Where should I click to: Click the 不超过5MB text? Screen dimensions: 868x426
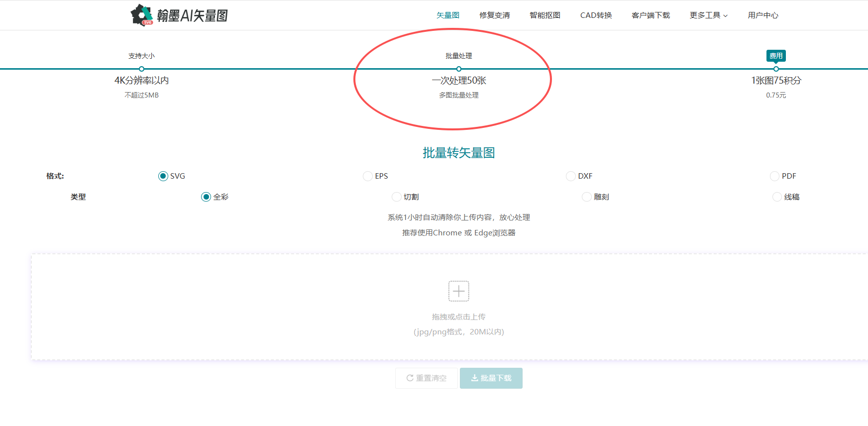pos(142,95)
